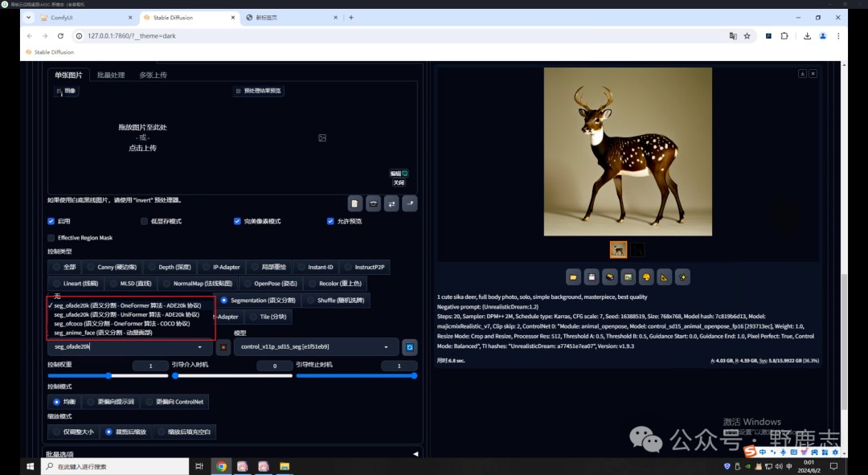This screenshot has width=868, height=475.
Task: Open the output images folder icon
Action: (x=573, y=276)
